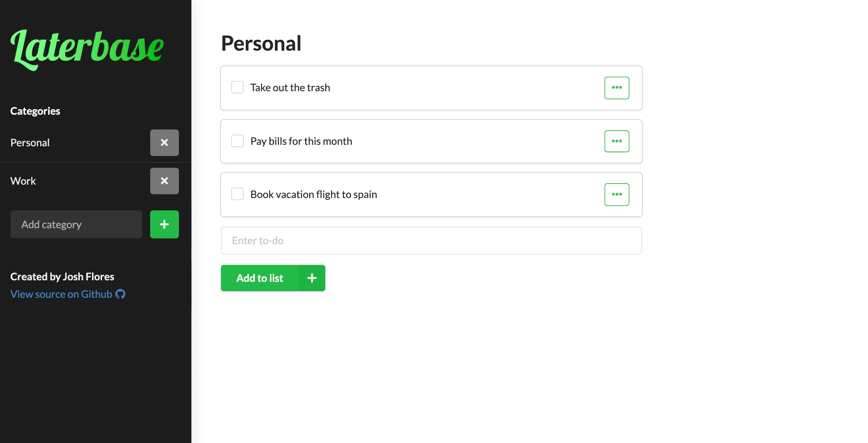Click the 'Add category' input field
The height and width of the screenshot is (443, 868).
[76, 224]
